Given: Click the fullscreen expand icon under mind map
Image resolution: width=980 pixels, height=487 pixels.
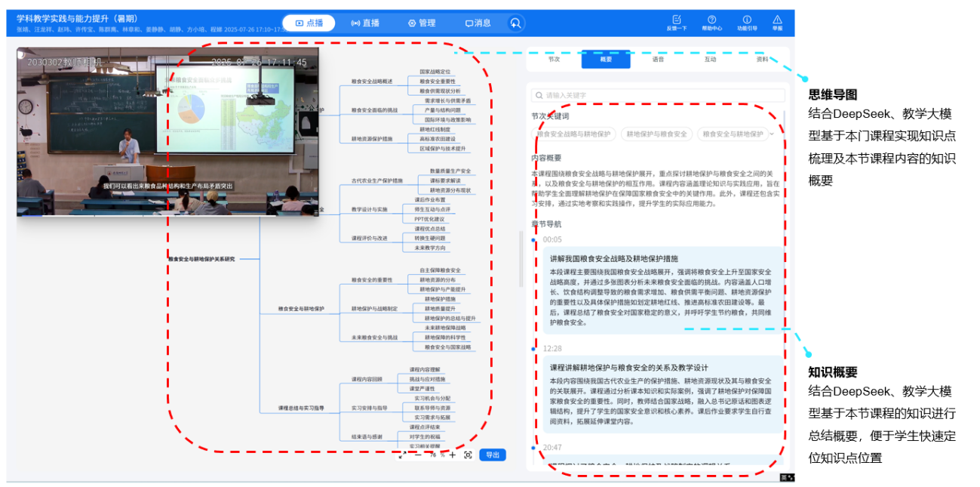Looking at the screenshot, I should point(401,455).
